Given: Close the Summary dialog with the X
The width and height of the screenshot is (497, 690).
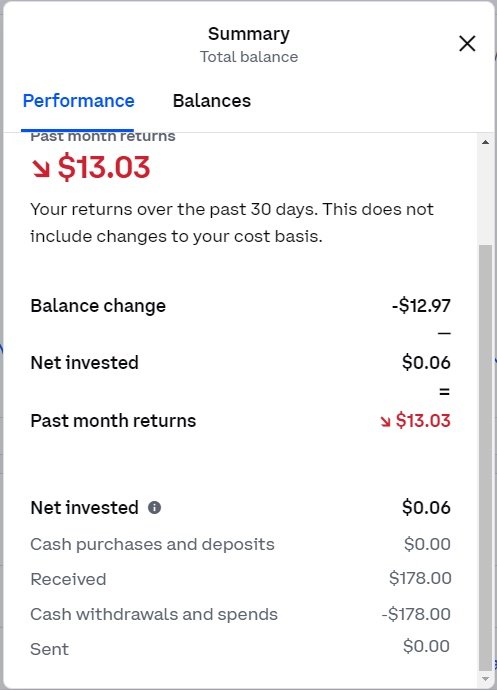Looking at the screenshot, I should click(467, 44).
